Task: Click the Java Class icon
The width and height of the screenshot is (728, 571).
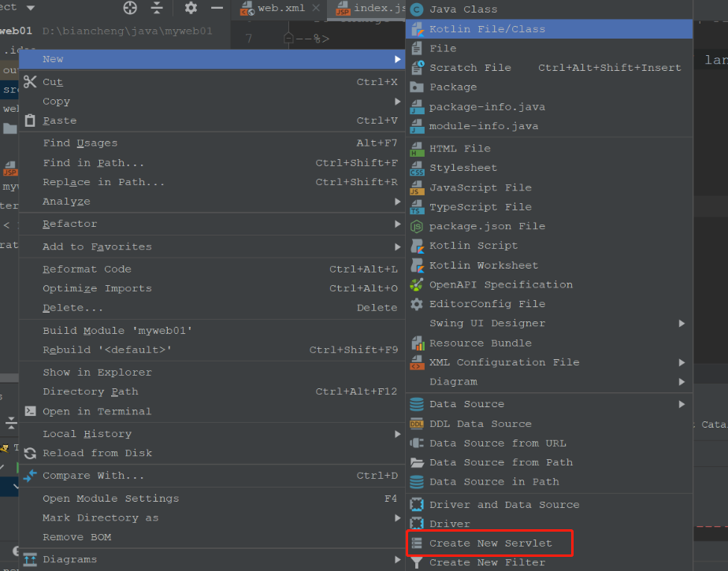Action: tap(417, 9)
